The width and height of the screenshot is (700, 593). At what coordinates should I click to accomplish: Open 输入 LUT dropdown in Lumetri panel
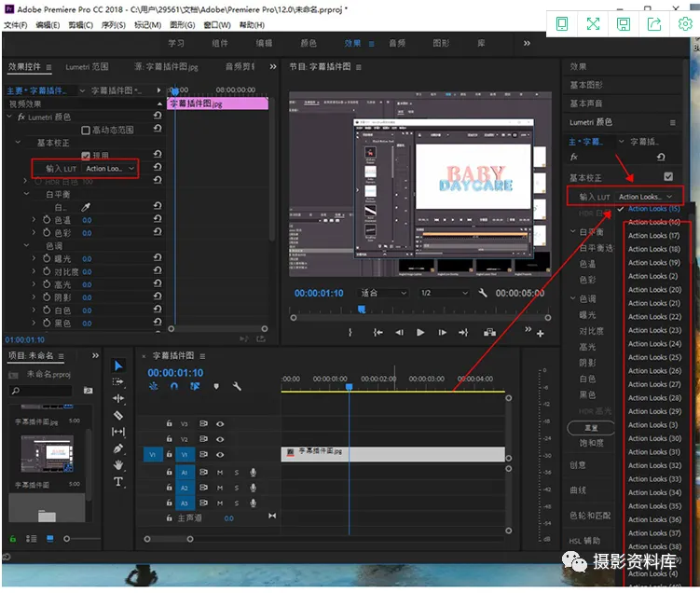coord(646,197)
